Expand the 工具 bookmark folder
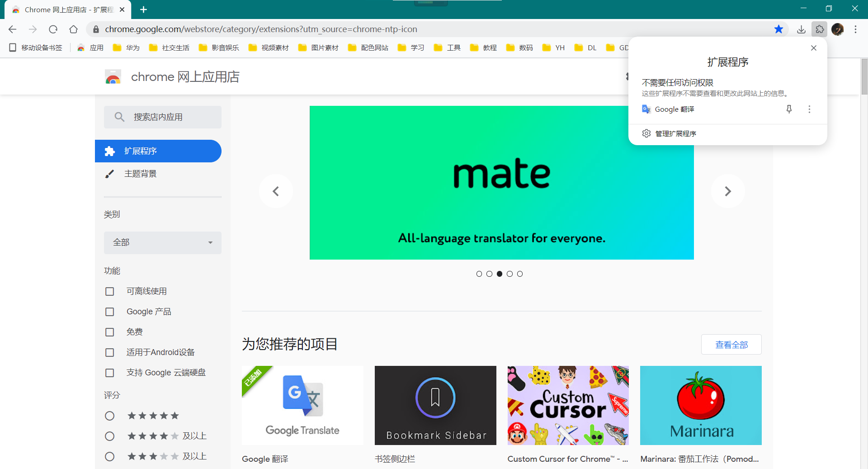This screenshot has width=868, height=469. click(x=447, y=47)
